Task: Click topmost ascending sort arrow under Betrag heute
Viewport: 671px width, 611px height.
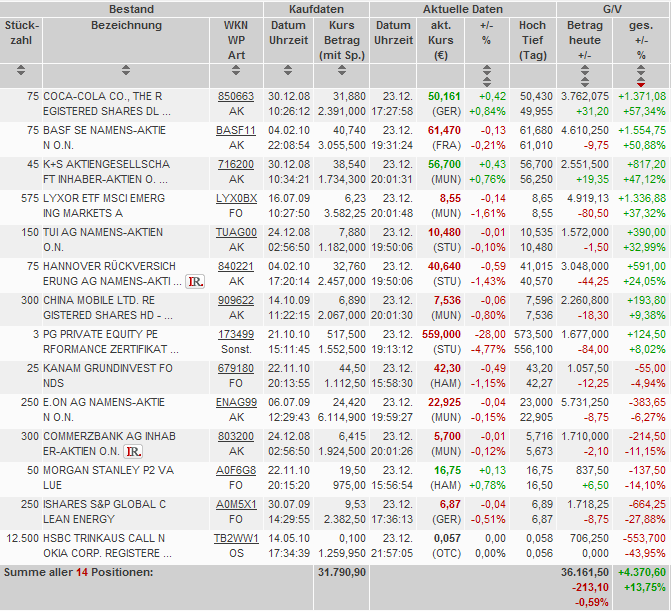Action: click(585, 67)
